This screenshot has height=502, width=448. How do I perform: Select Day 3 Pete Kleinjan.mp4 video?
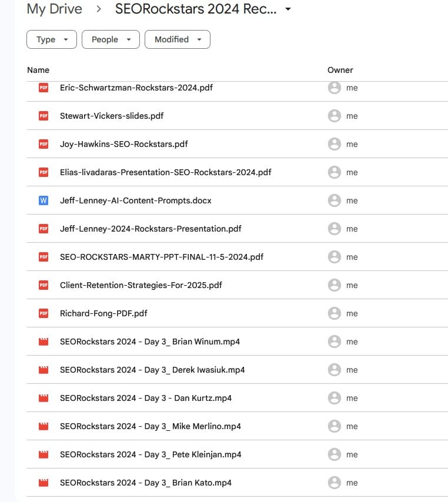pyautogui.click(x=151, y=454)
